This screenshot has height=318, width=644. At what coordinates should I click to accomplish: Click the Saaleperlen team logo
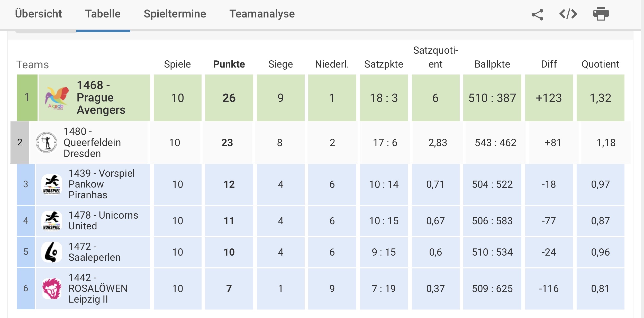[52, 252]
